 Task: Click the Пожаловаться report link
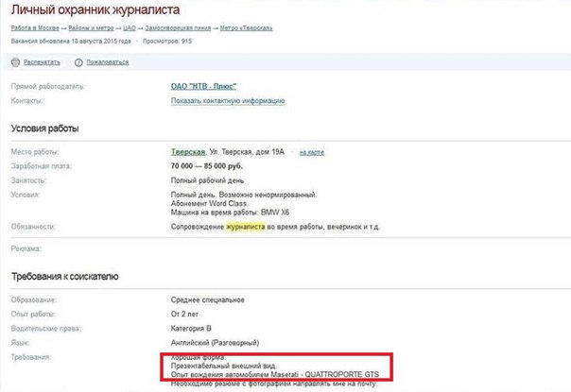[107, 62]
